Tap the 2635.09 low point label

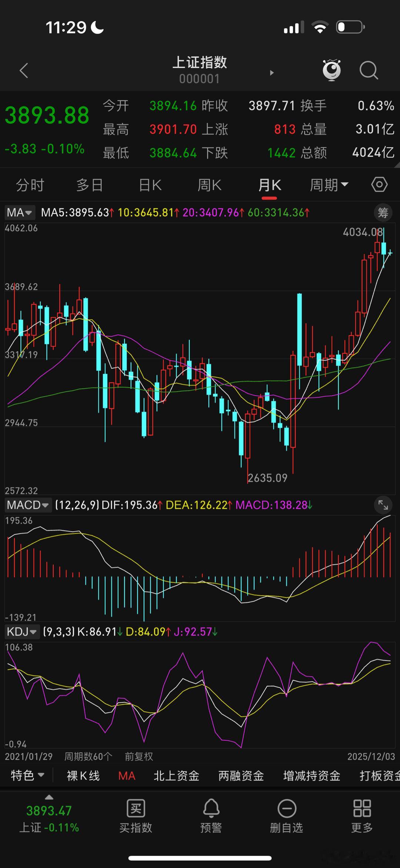[x=267, y=478]
